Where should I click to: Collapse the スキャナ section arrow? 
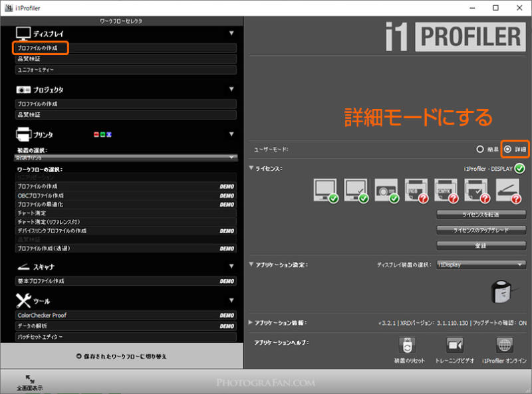pos(231,266)
